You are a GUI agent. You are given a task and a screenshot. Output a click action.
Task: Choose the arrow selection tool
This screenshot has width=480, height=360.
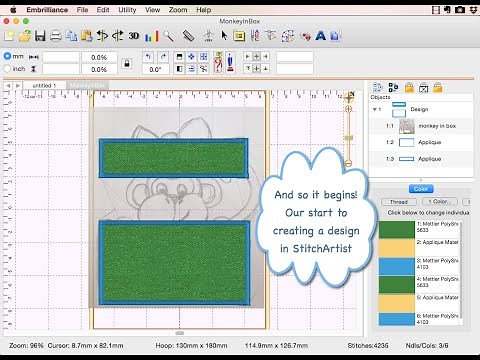(224, 36)
